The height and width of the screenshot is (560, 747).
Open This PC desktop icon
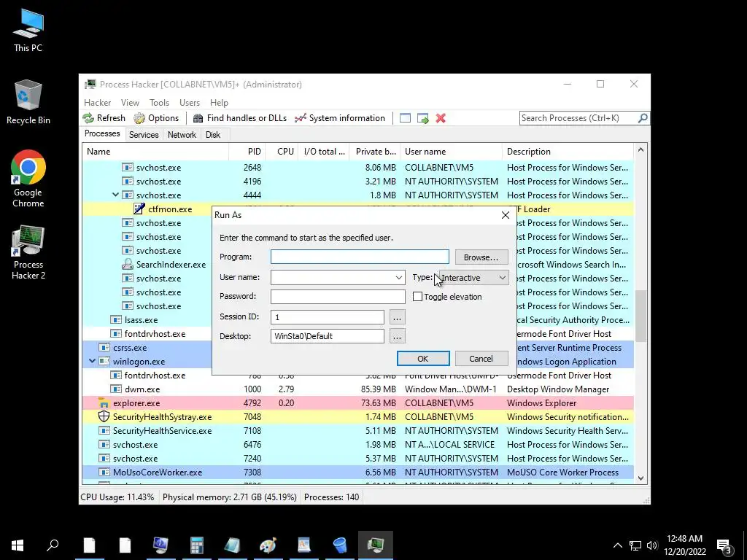tap(28, 30)
